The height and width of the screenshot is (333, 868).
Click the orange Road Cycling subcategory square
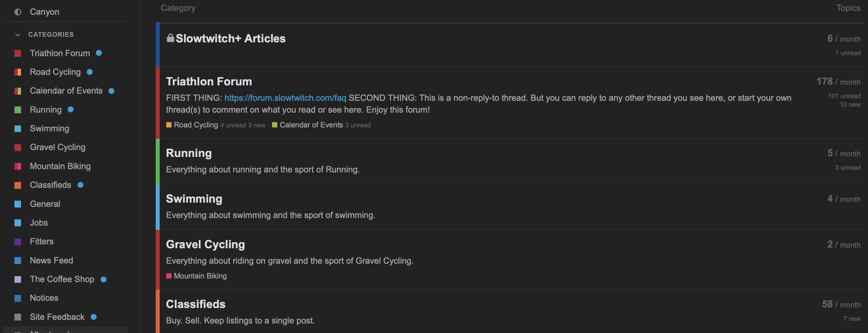coord(169,125)
